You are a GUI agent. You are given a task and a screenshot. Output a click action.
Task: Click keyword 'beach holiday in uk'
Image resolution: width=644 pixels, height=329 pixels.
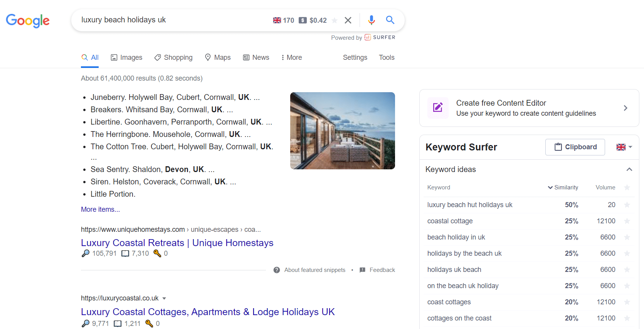456,237
